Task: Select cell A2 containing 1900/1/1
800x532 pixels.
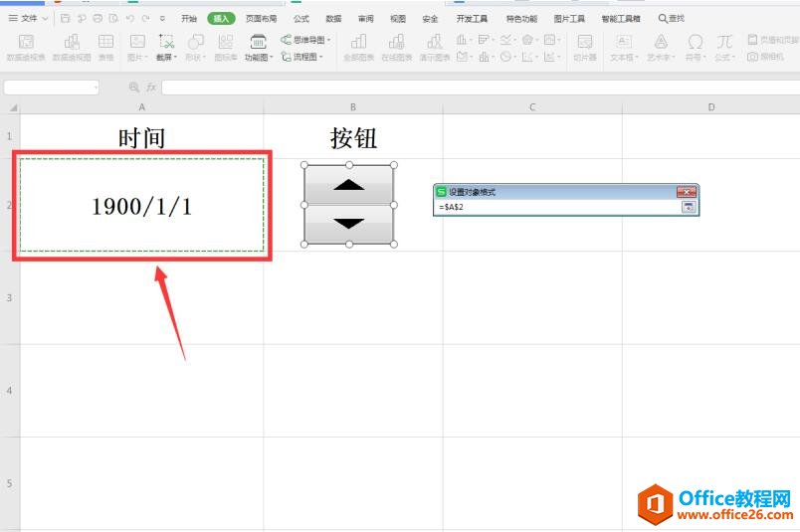Action: 141,206
